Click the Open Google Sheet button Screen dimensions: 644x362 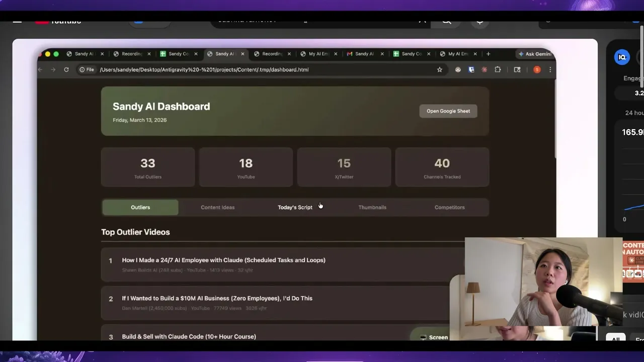point(448,111)
